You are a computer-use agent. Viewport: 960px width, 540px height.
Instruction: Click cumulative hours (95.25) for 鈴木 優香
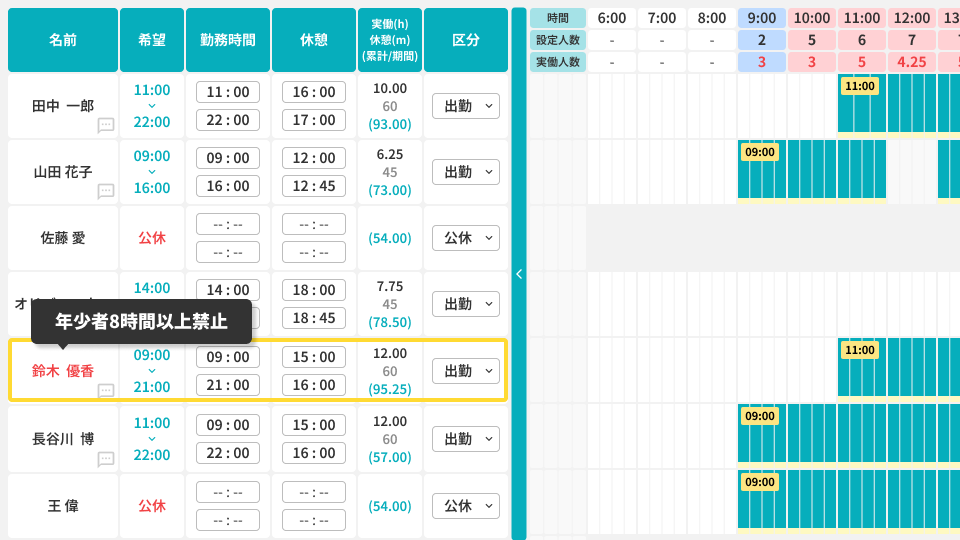389,389
